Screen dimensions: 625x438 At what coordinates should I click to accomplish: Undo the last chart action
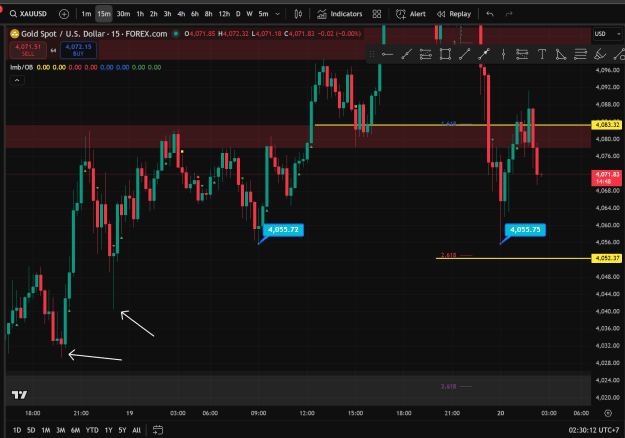pyautogui.click(x=490, y=14)
